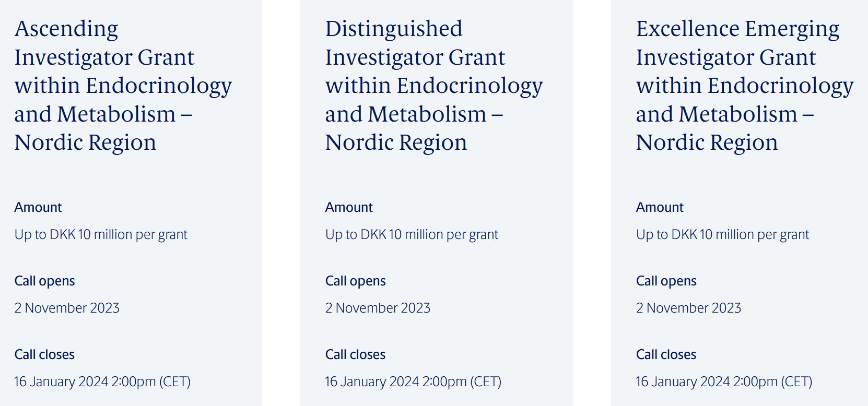The width and height of the screenshot is (868, 406).
Task: Click the Call closes label in the Excellence Emerging card
Action: (x=666, y=354)
